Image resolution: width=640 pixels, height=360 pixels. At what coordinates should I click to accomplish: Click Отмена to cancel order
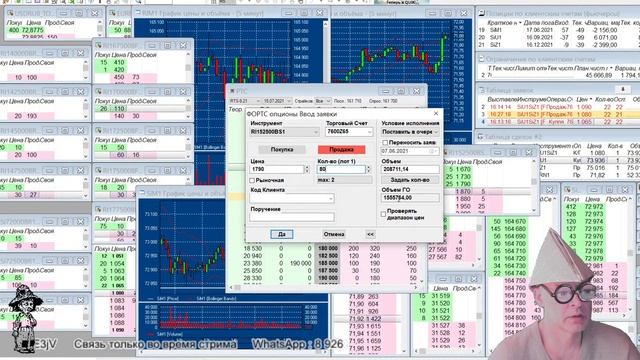[334, 234]
